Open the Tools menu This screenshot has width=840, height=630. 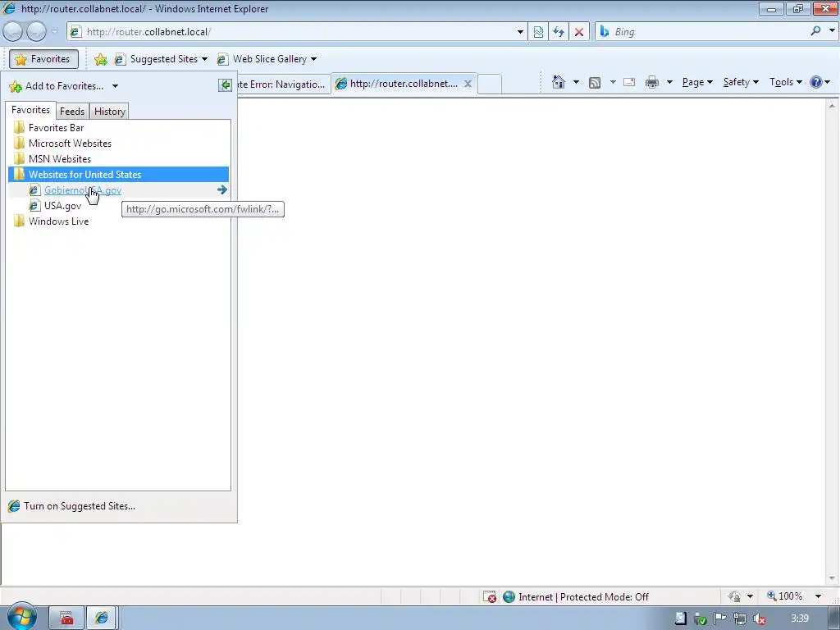point(786,82)
